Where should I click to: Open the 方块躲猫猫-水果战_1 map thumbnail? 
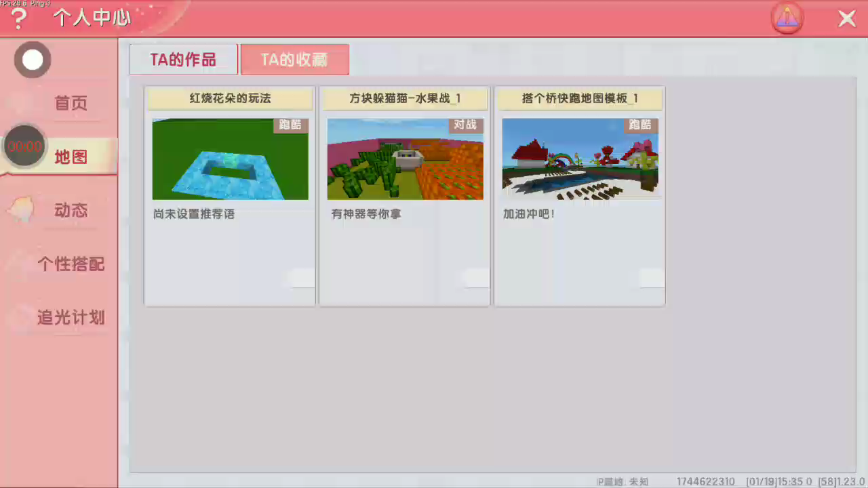(405, 159)
